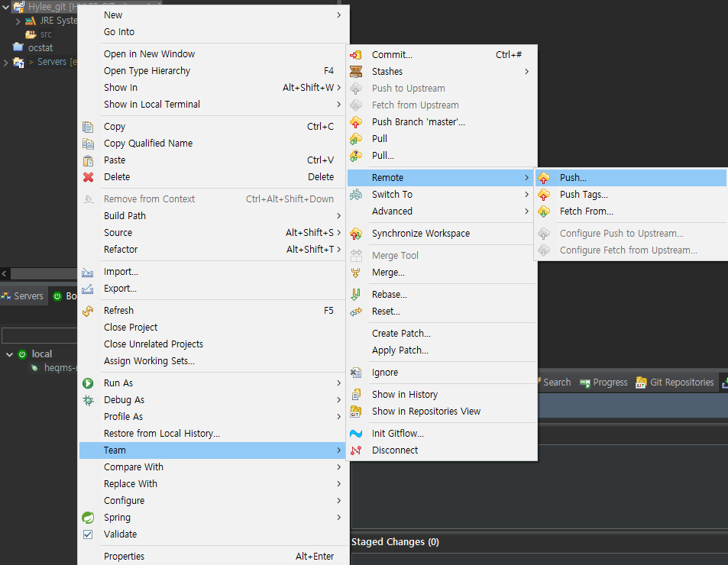
Task: Collapse the local server tree node
Action: coord(9,354)
